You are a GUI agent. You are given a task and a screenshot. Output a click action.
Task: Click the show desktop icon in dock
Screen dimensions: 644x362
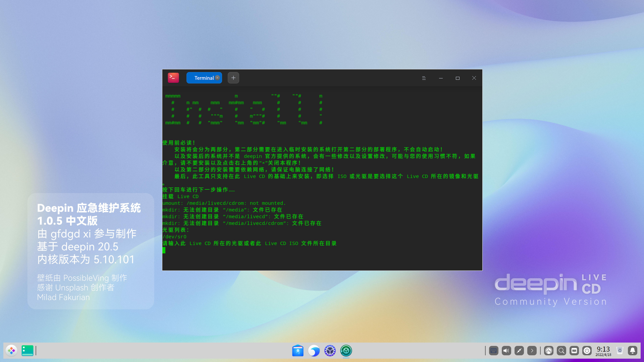[28, 351]
